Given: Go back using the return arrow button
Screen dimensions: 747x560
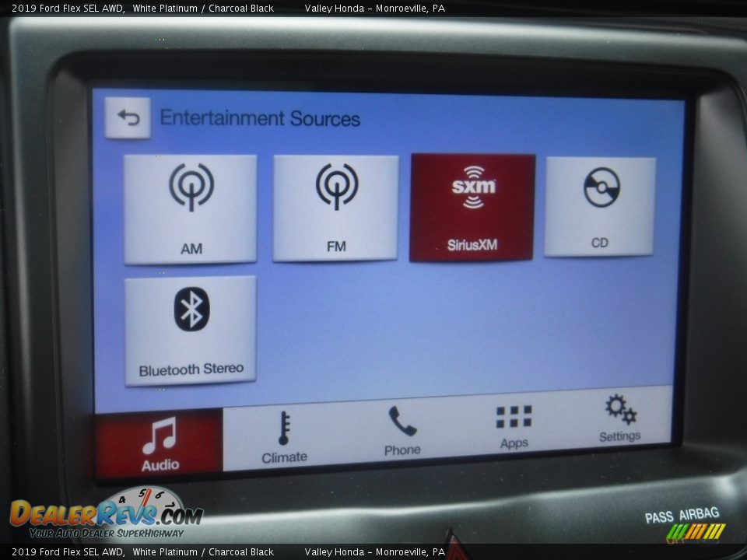Looking at the screenshot, I should [128, 117].
